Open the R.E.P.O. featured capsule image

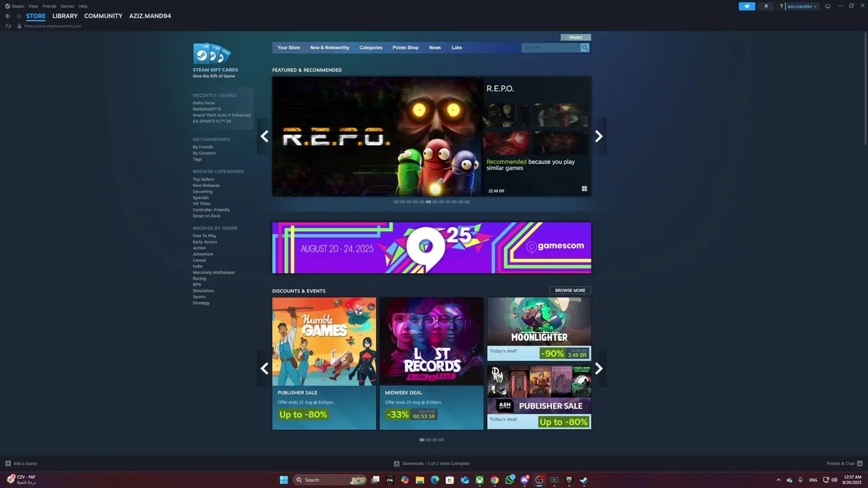377,136
